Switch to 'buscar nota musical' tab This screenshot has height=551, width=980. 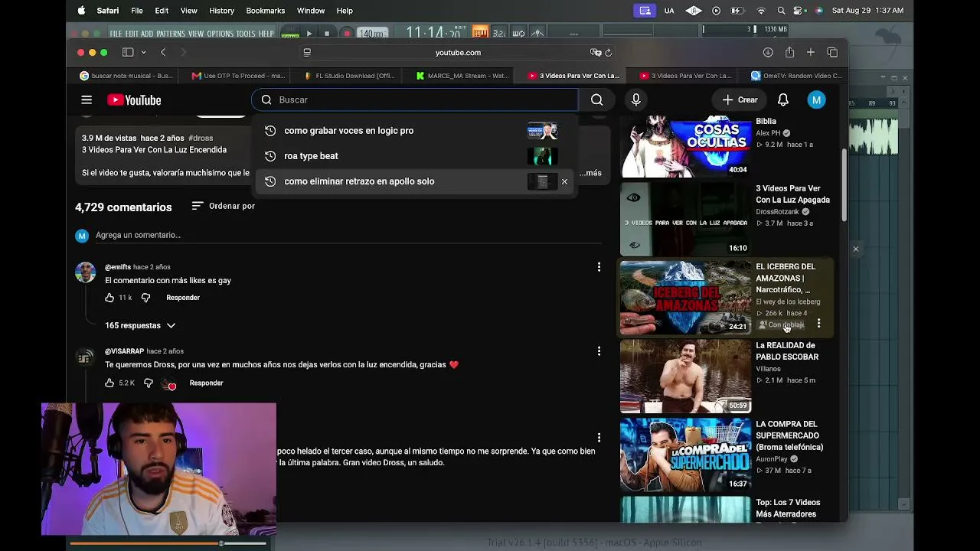(126, 76)
